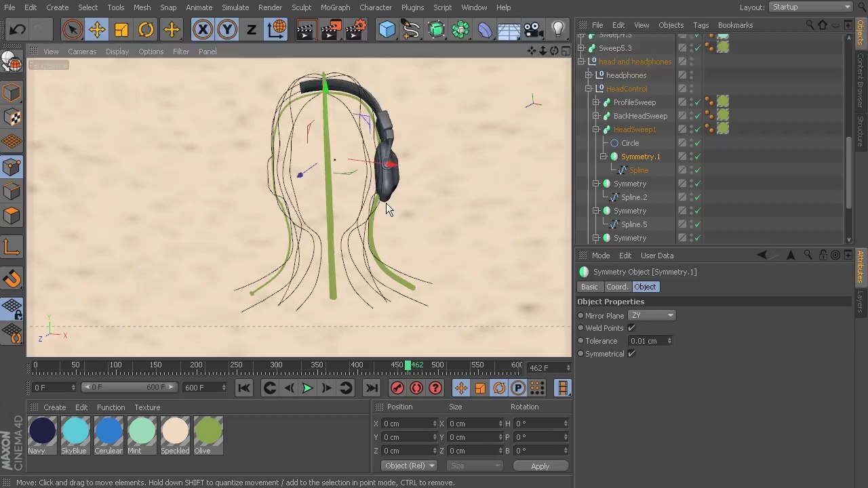The image size is (868, 488).
Task: Open the Attributes User Data menu
Action: pos(657,256)
